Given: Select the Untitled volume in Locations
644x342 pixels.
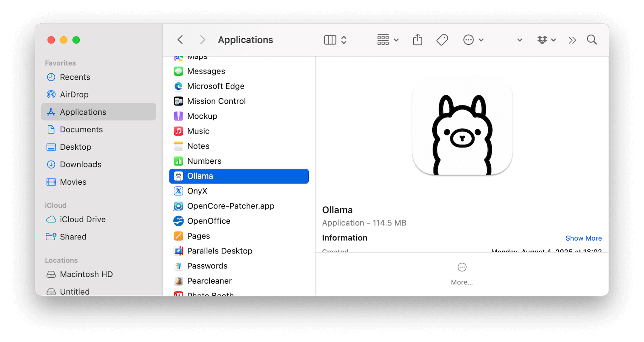Looking at the screenshot, I should (99, 291).
